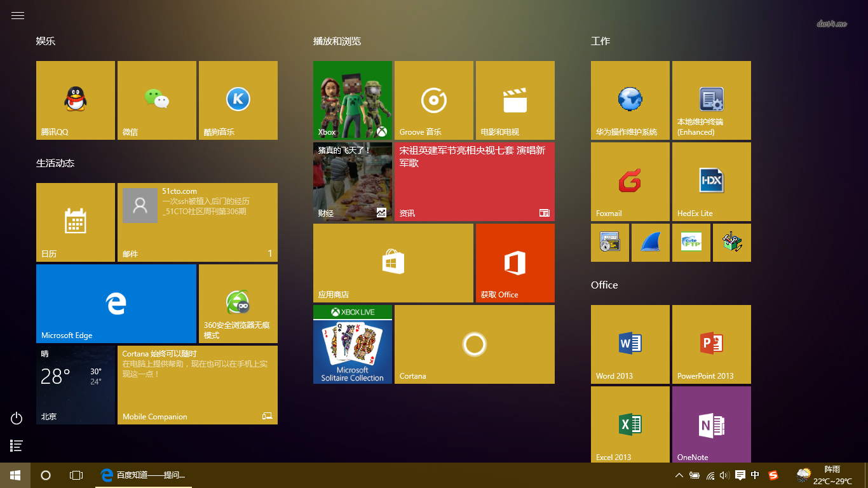Click the Office group heading
868x488 pixels.
pyautogui.click(x=604, y=285)
